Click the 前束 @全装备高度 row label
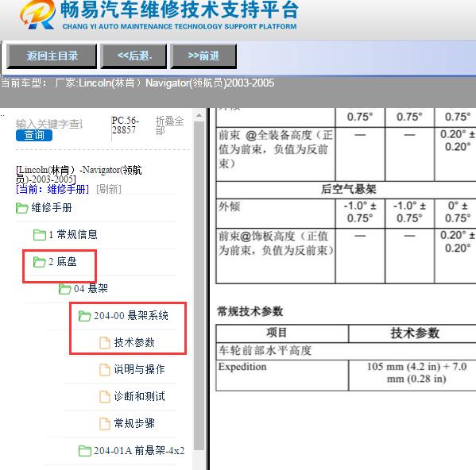Viewport: 476px width, 470px height. (275, 149)
